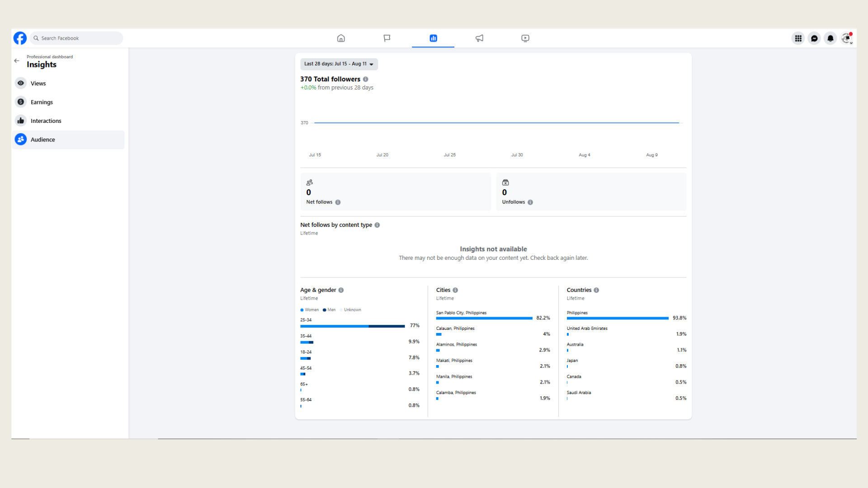Image resolution: width=868 pixels, height=488 pixels.
Task: Toggle Men legend in Age & gender
Action: coord(329,310)
